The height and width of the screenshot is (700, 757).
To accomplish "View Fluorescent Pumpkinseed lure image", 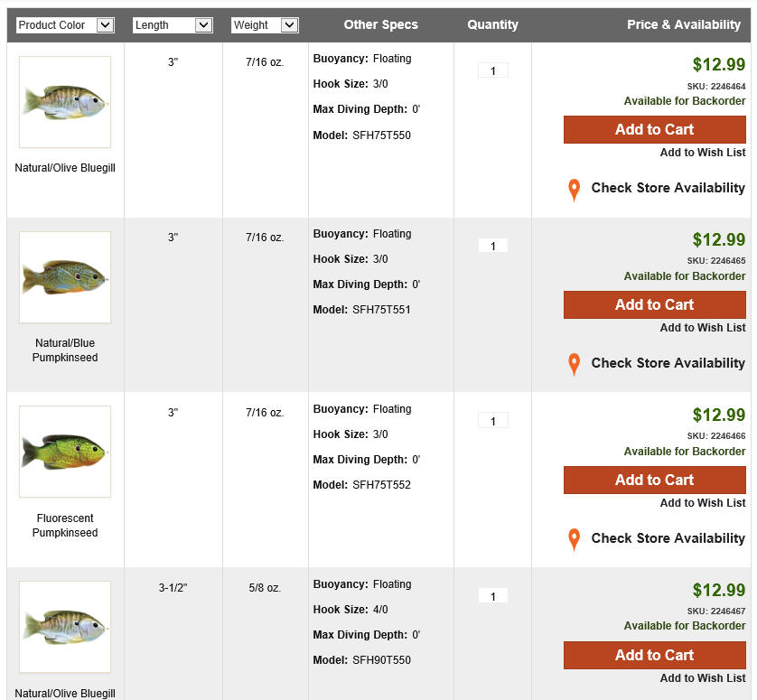I will (65, 452).
